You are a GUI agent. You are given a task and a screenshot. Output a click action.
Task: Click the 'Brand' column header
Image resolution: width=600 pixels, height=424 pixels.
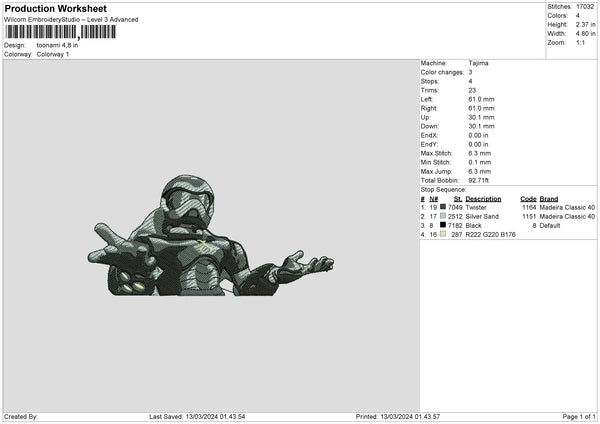(x=549, y=199)
